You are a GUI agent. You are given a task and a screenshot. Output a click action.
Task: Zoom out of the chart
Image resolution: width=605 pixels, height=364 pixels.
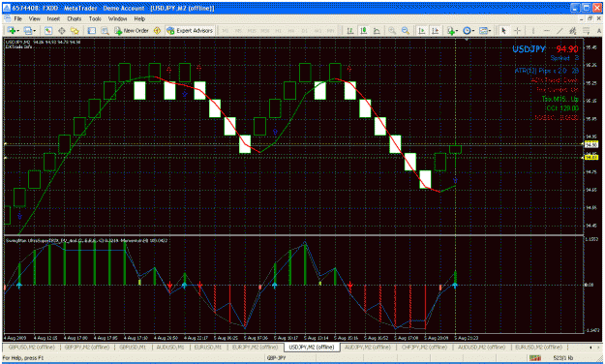(406, 30)
